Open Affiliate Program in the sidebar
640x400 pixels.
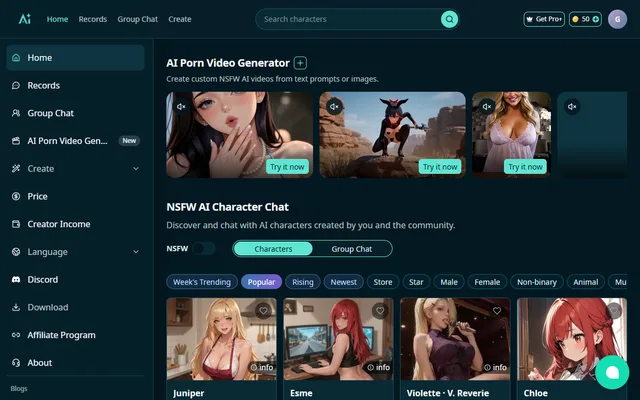point(75,335)
